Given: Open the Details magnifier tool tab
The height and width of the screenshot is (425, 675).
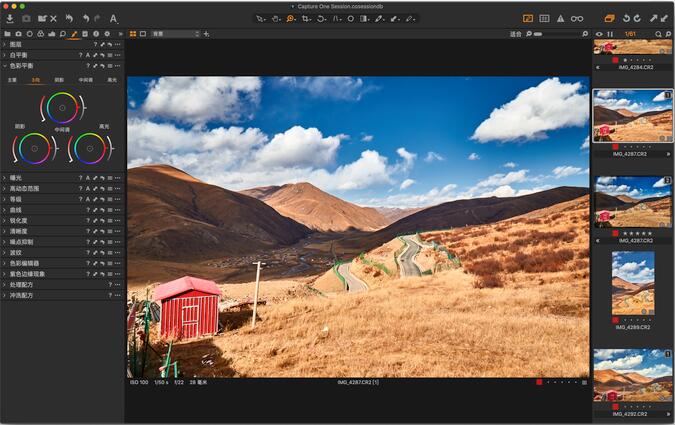Looking at the screenshot, I should (x=63, y=34).
